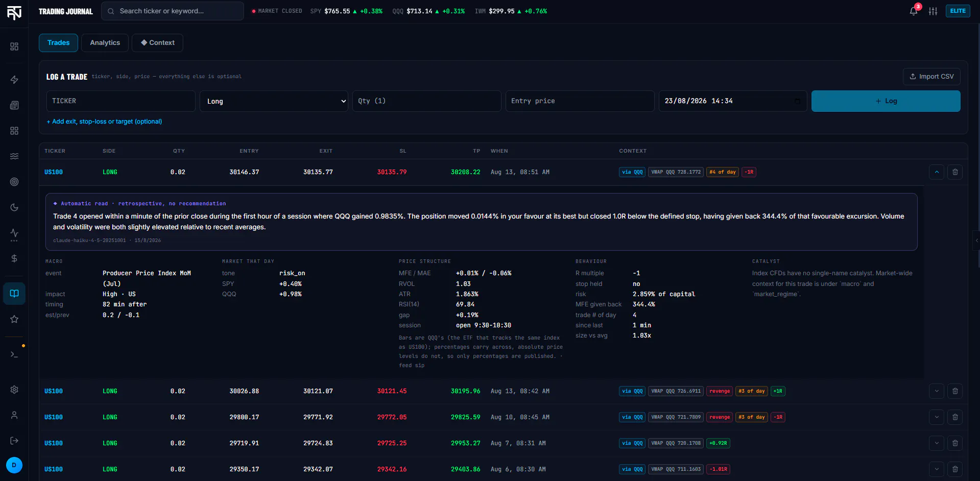The width and height of the screenshot is (980, 481).
Task: Open the moon sidebar icon
Action: click(x=14, y=207)
